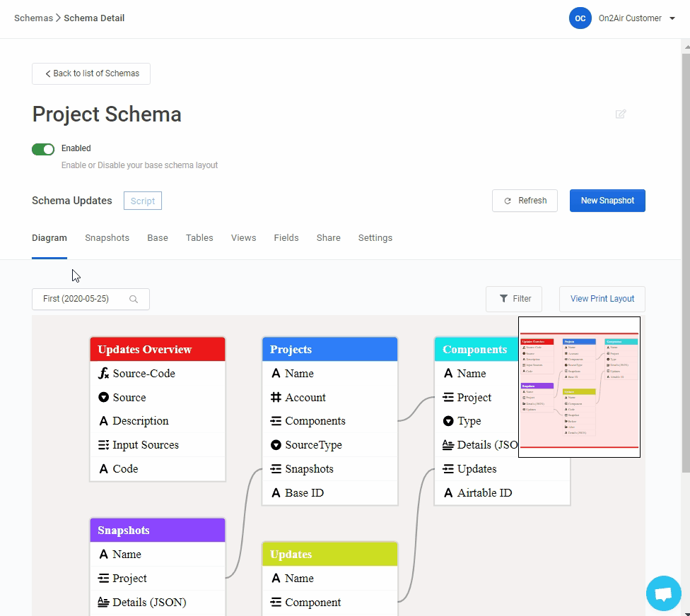Click the diagram minimap thumbnail
This screenshot has width=690, height=616.
point(579,386)
